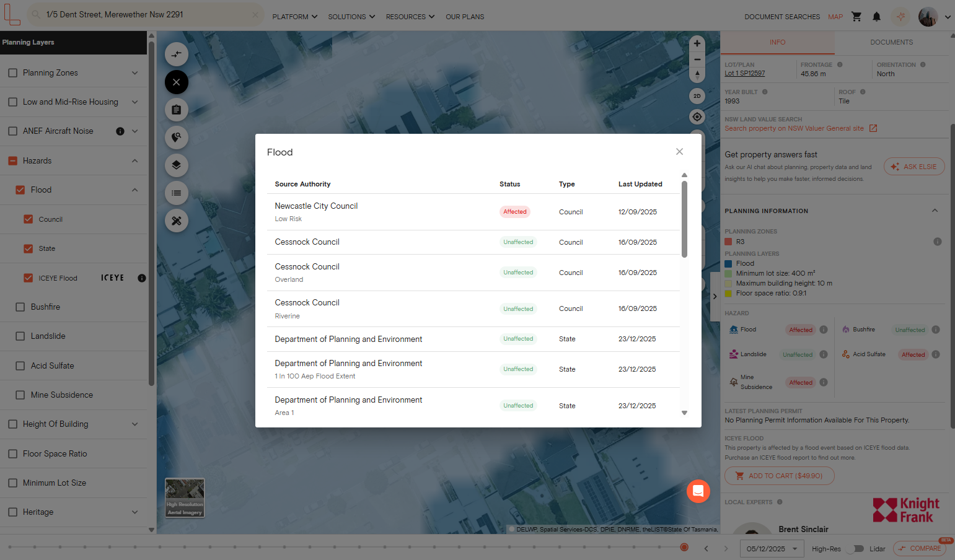Click the map compare arrows tool icon

pyautogui.click(x=177, y=55)
